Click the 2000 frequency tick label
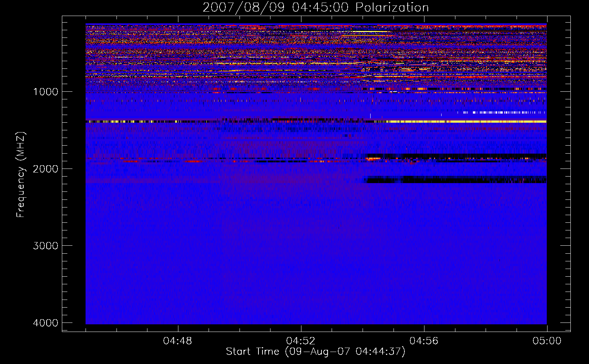Viewport: 589px width, 364px height. click(x=46, y=169)
